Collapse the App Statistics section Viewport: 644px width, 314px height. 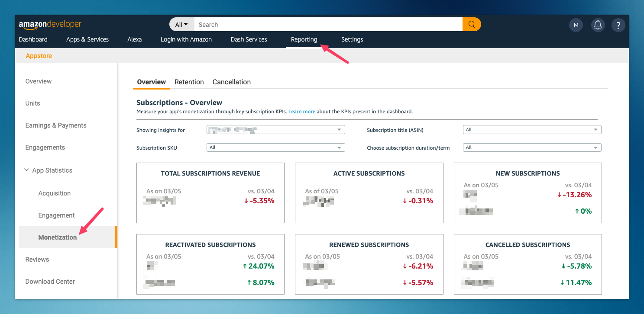tap(26, 170)
